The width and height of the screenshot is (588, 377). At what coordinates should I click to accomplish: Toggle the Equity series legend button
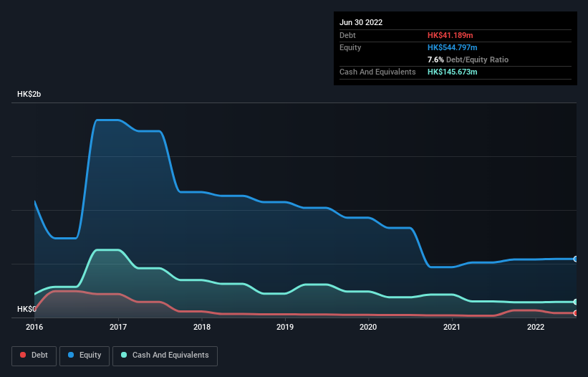(x=85, y=355)
